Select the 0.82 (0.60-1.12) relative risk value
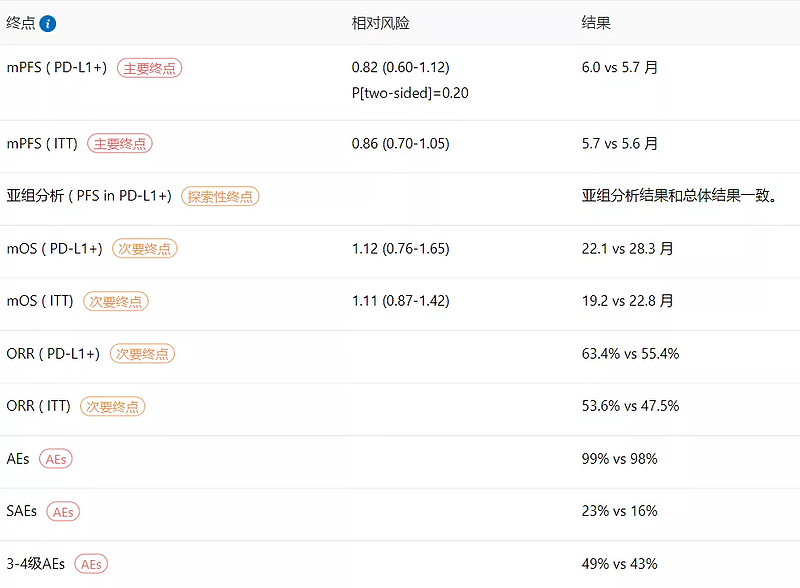800x588 pixels. (400, 68)
